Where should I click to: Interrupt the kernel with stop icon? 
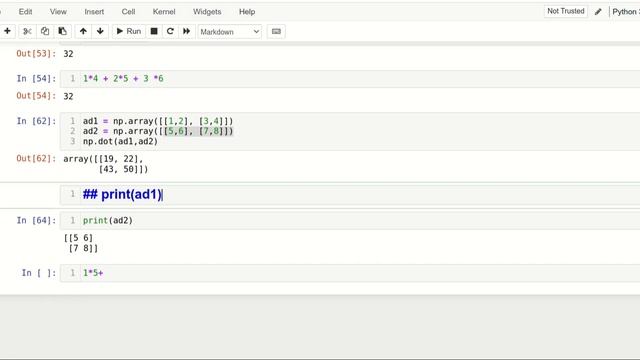coord(154,31)
